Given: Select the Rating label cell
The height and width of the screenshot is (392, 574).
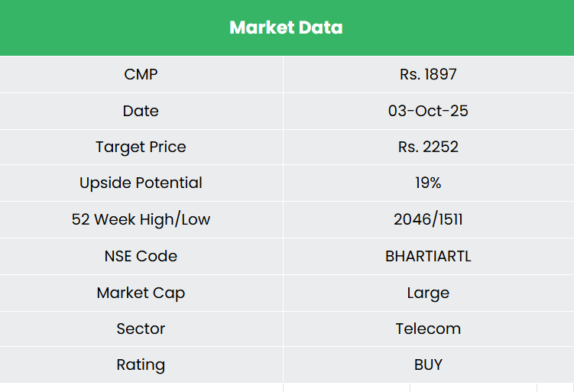Looking at the screenshot, I should coord(141,364).
